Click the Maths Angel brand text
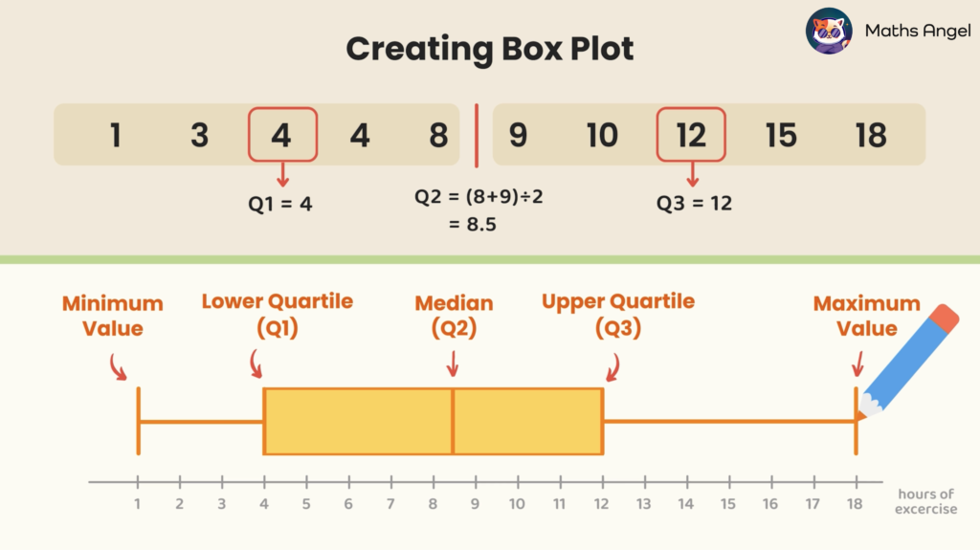Viewport: 980px width, 550px height. (918, 31)
